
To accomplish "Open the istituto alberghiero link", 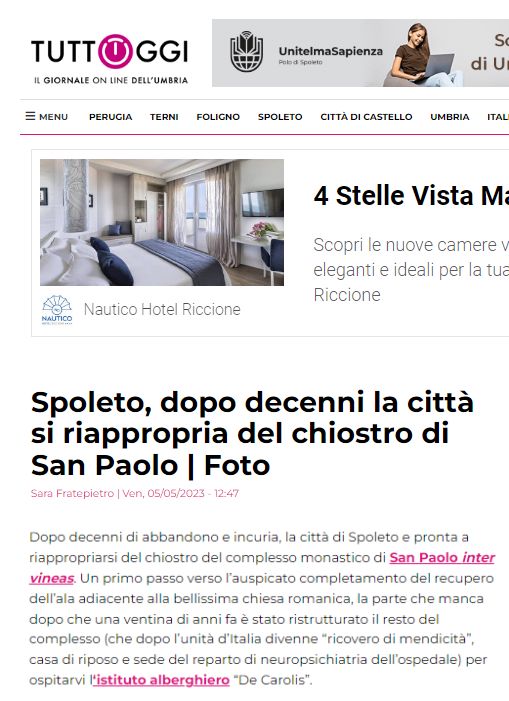I will click(x=160, y=680).
